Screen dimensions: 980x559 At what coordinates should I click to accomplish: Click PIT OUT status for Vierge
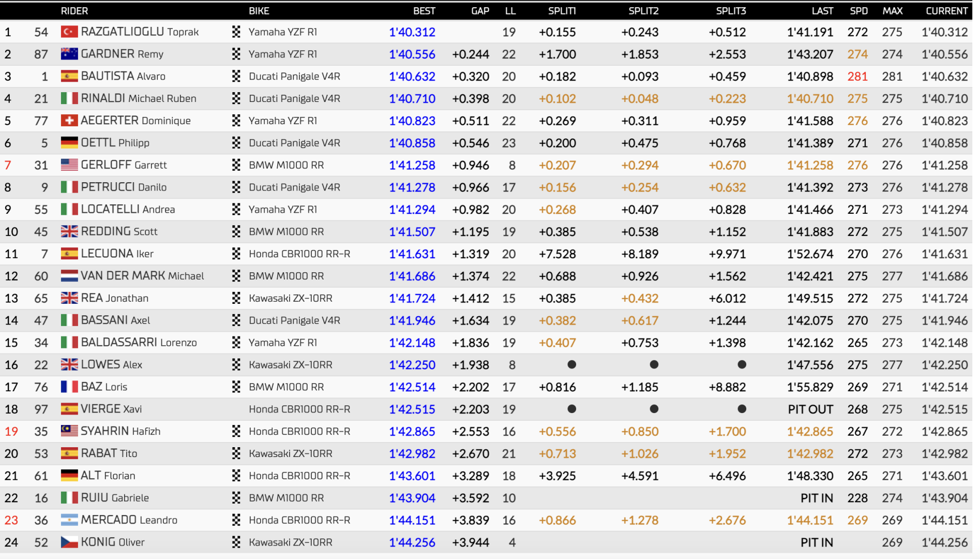pos(810,409)
